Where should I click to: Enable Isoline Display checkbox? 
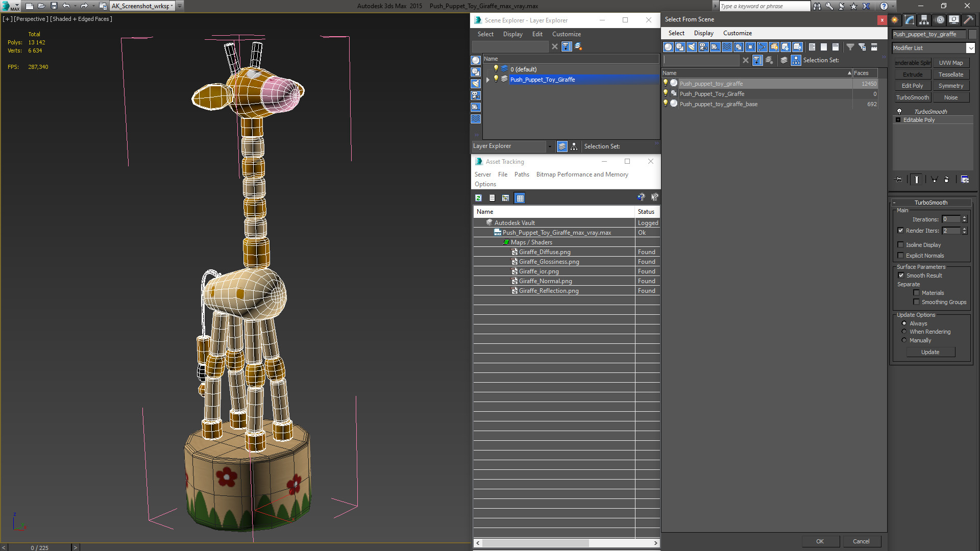tap(901, 245)
